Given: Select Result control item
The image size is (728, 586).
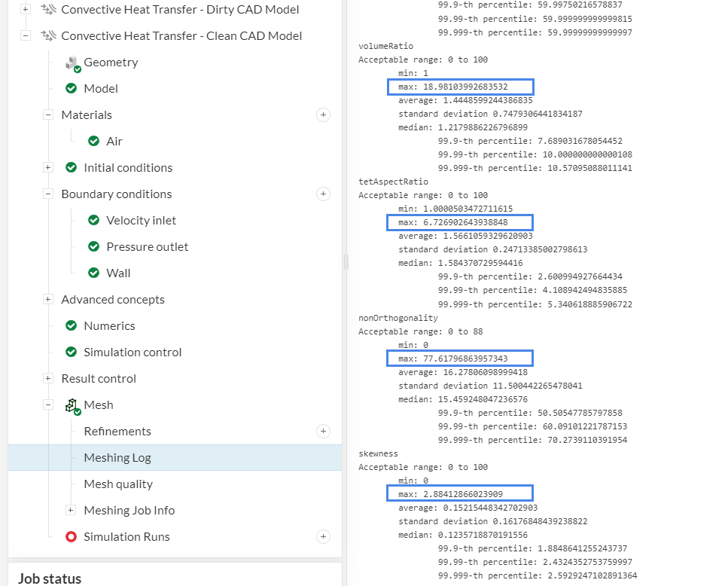Looking at the screenshot, I should pos(99,378).
